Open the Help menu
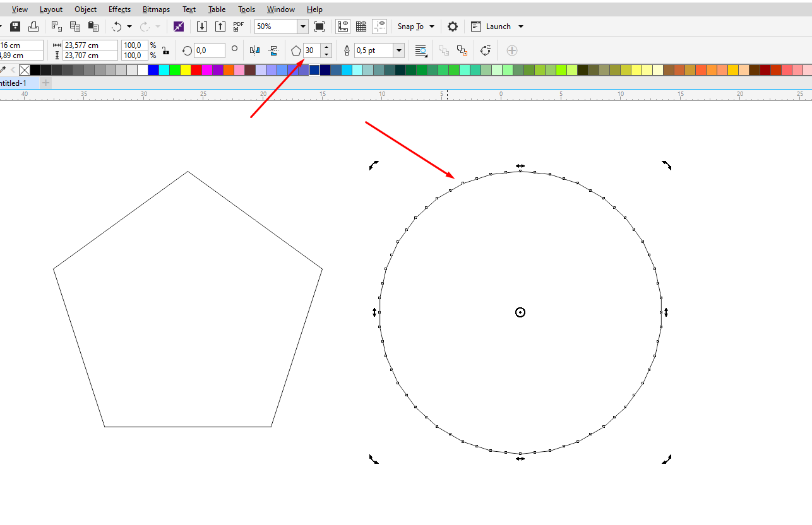The height and width of the screenshot is (525, 812). coord(314,9)
